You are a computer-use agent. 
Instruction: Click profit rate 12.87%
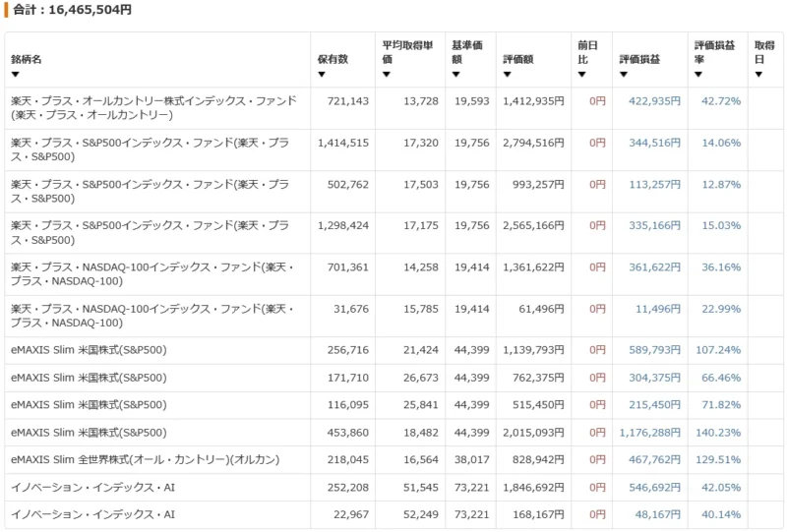[721, 184]
